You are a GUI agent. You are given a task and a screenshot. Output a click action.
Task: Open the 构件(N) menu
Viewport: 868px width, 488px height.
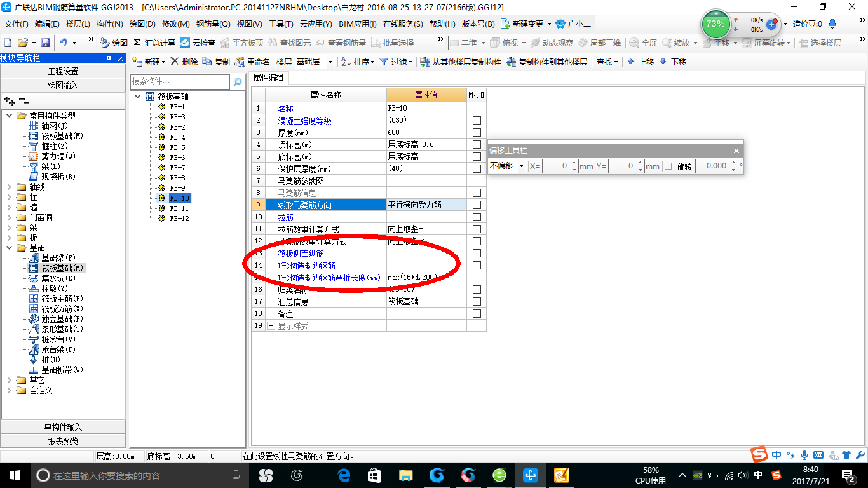click(110, 24)
